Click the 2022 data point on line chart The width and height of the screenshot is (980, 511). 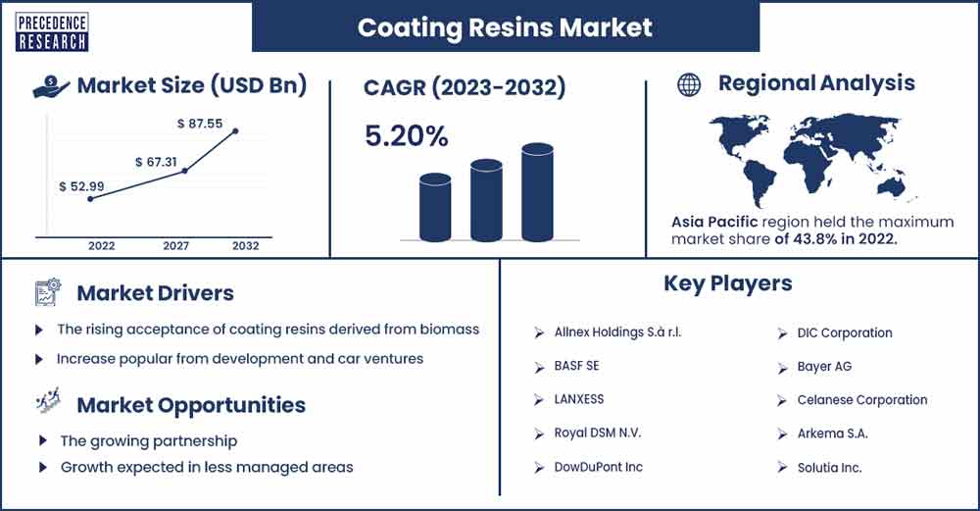[90, 199]
